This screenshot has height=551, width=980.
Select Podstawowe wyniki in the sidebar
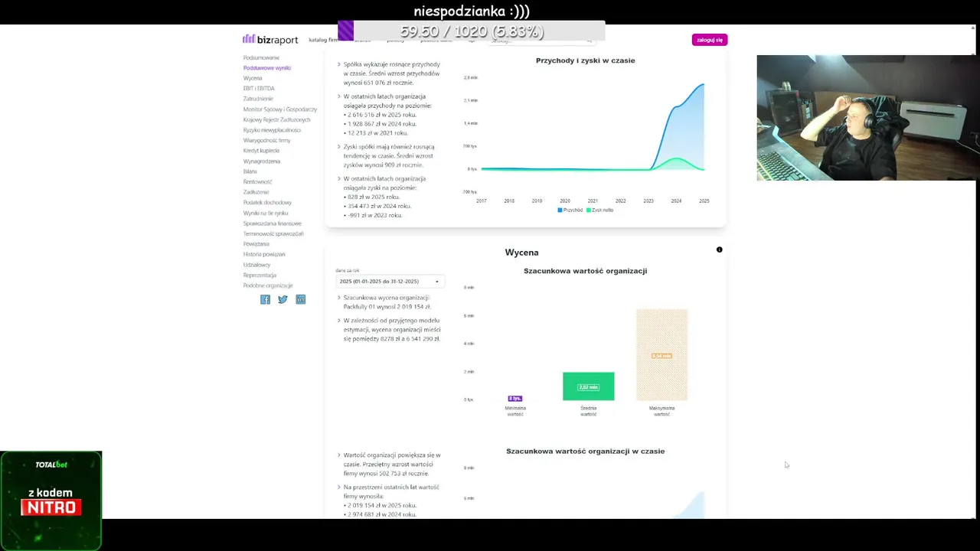coord(267,68)
